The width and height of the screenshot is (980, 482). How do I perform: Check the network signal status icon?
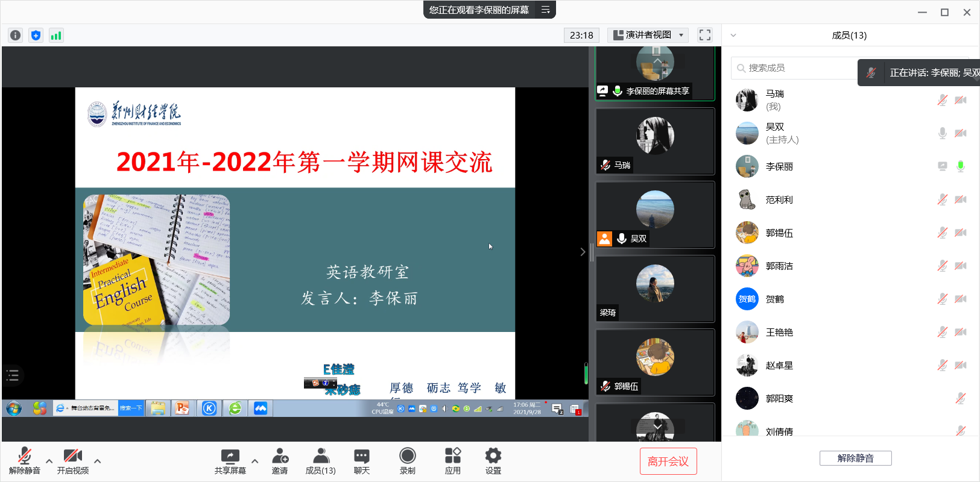pyautogui.click(x=56, y=36)
